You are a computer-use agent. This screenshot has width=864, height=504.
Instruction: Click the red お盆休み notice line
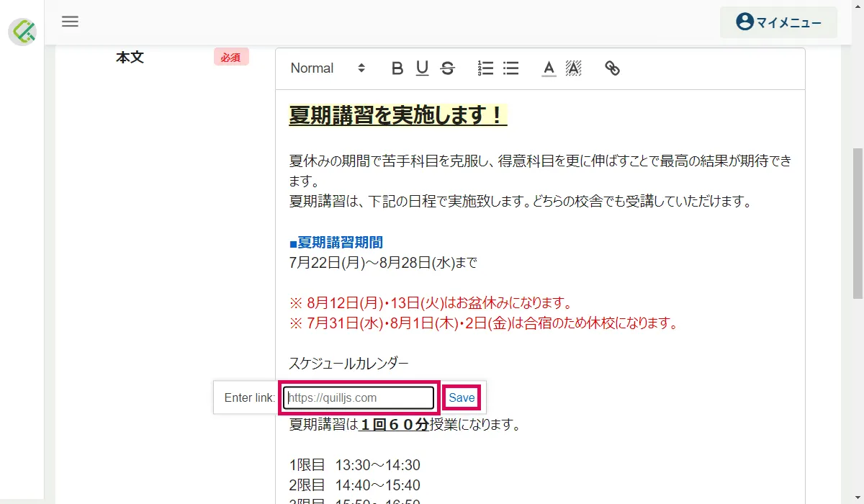[431, 302]
